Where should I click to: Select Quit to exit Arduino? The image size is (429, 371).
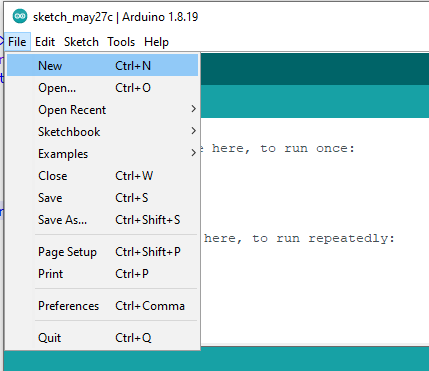click(x=103, y=338)
